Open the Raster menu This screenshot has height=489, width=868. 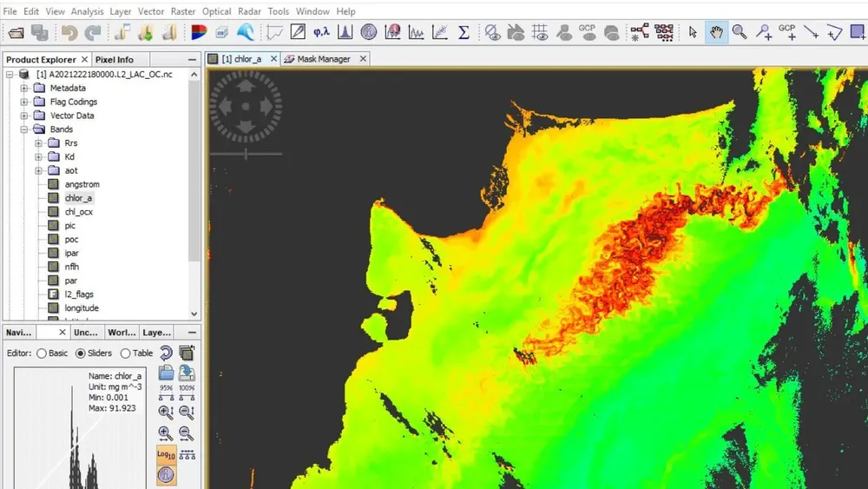pyautogui.click(x=182, y=11)
